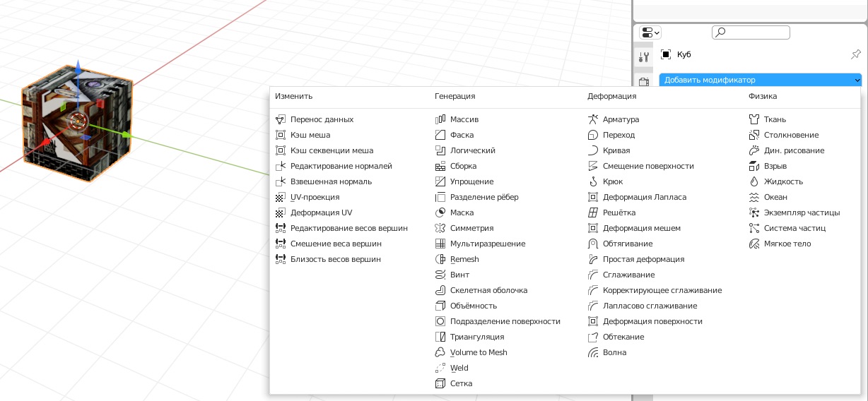The width and height of the screenshot is (868, 401).
Task: Select the Перенос данных modifier
Action: pos(315,119)
